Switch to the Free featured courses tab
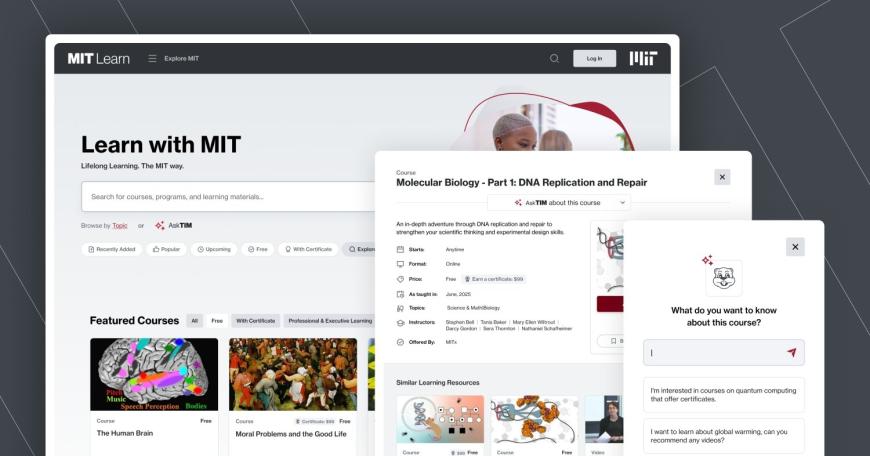This screenshot has height=456, width=870. pyautogui.click(x=216, y=321)
